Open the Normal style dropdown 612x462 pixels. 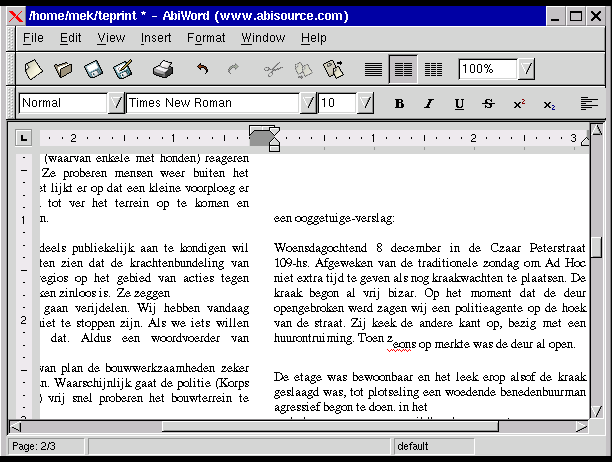tap(116, 103)
